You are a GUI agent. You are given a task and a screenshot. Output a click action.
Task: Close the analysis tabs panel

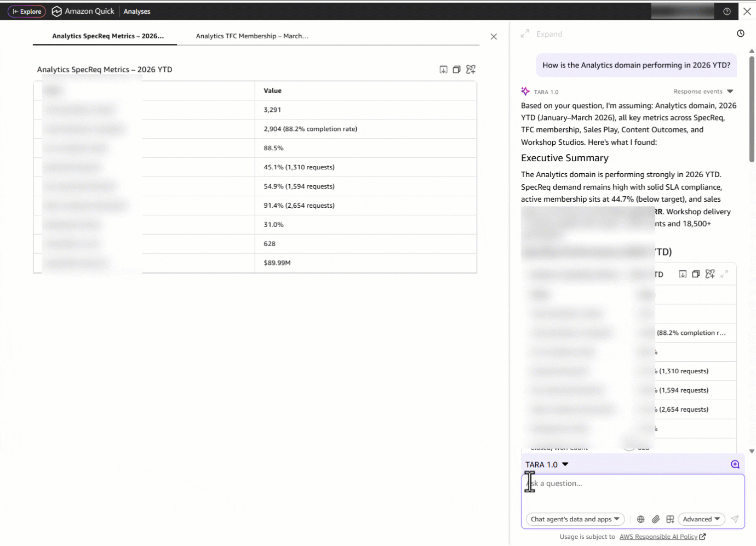pos(494,37)
